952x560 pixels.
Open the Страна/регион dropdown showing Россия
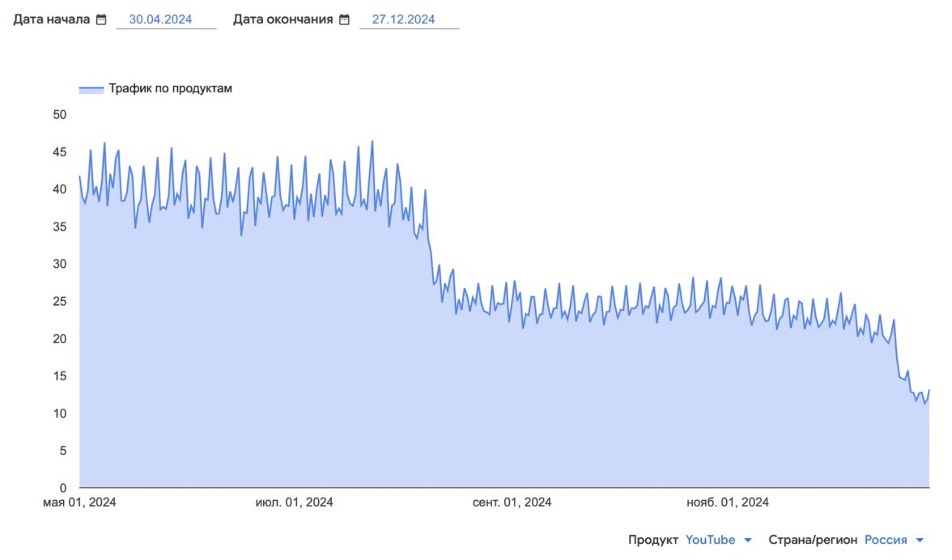(x=894, y=540)
